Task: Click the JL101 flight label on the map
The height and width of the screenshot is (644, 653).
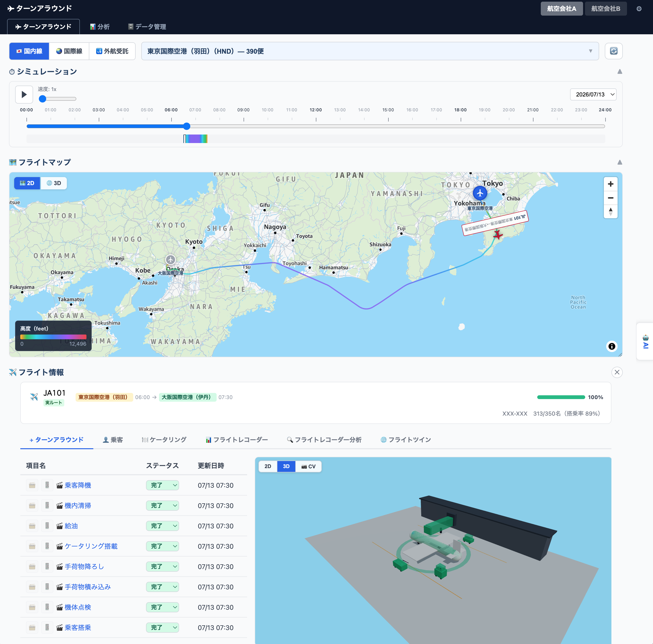Action: tap(495, 223)
